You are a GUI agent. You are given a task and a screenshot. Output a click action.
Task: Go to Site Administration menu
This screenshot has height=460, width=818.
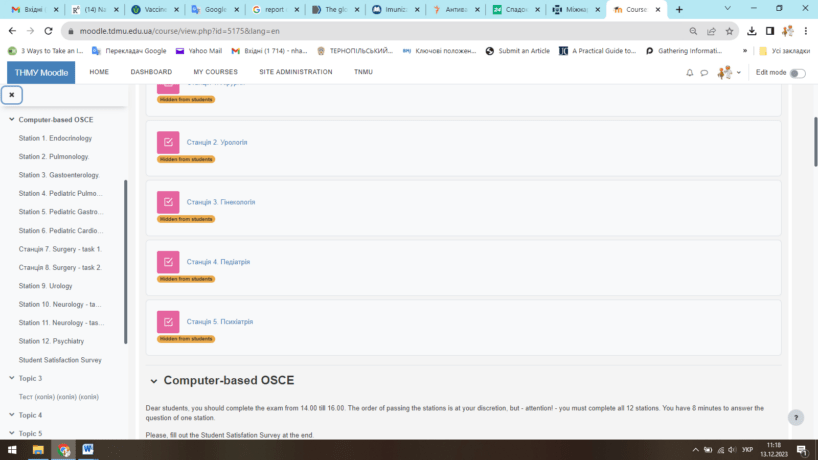point(295,72)
